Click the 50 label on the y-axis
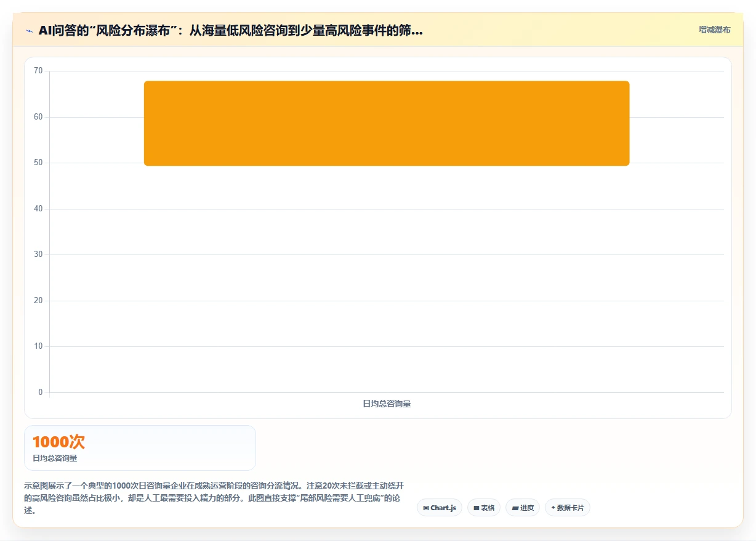756x541 pixels. (38, 163)
